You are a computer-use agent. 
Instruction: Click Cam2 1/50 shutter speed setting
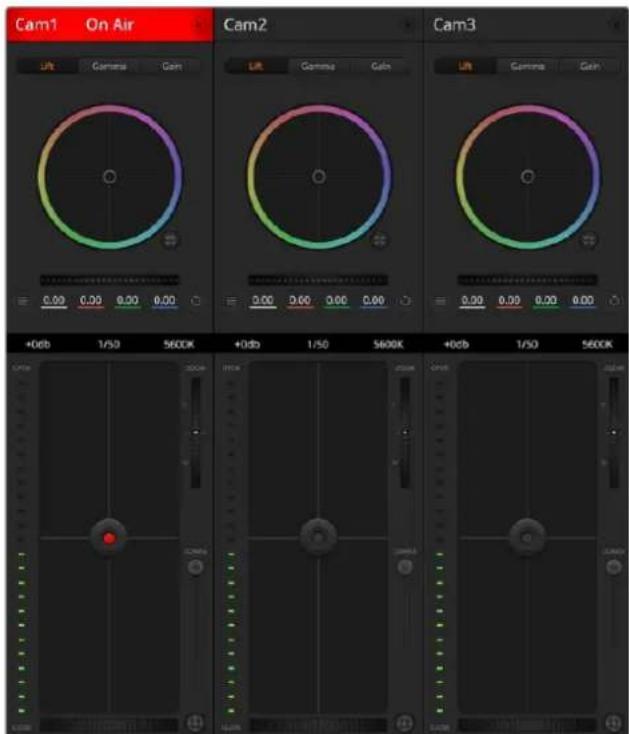pos(318,345)
